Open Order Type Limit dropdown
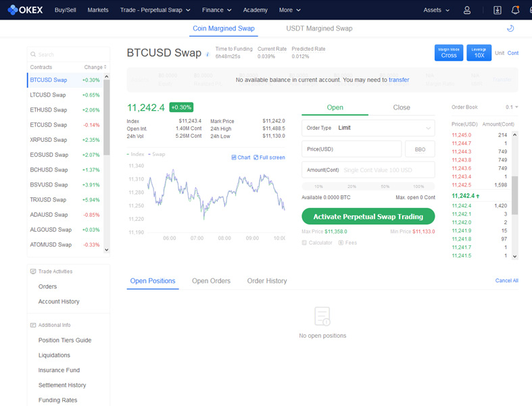This screenshot has width=532, height=406. 368,128
